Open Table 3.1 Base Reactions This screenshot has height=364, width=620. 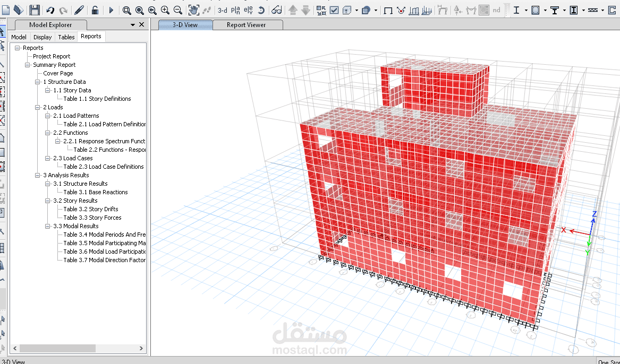[95, 192]
